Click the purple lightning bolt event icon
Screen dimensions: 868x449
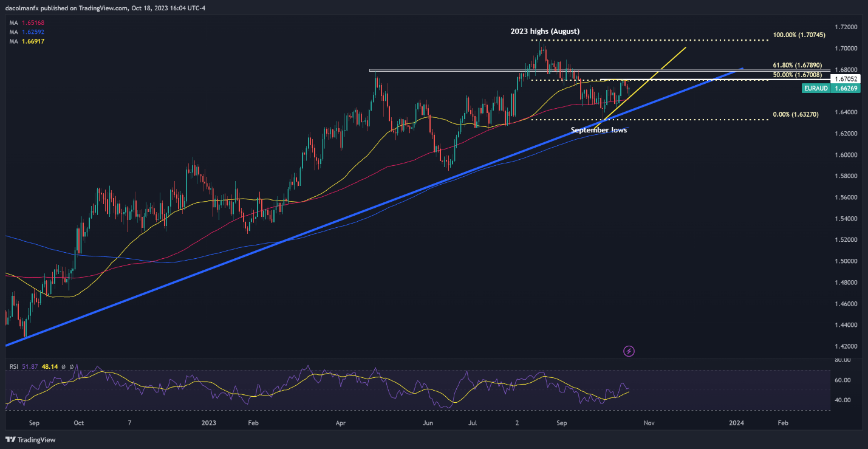coord(629,351)
